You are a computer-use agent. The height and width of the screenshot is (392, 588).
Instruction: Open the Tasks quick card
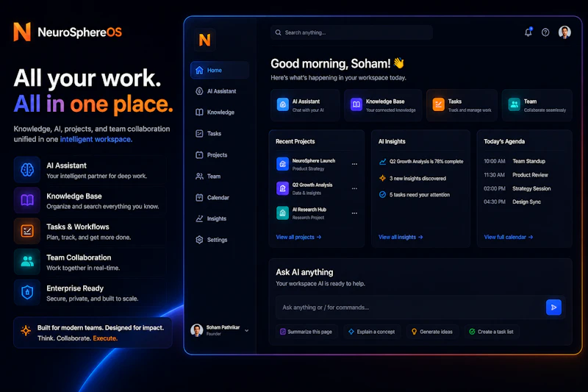coord(462,105)
